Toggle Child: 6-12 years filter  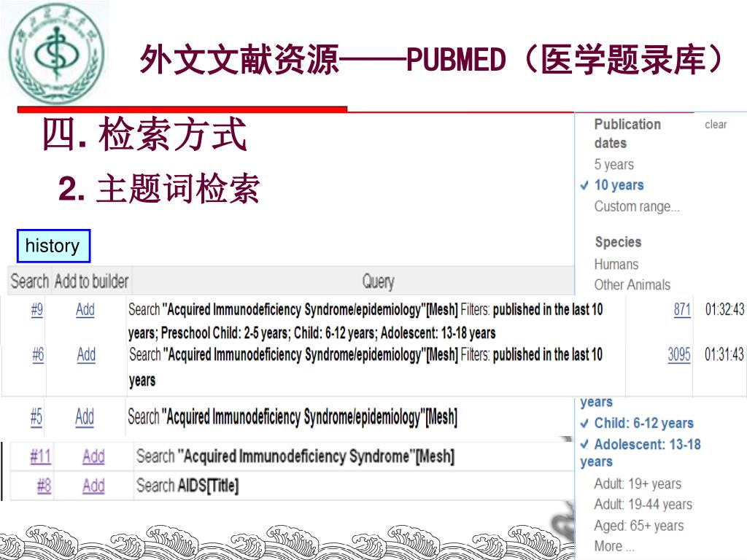[x=644, y=423]
